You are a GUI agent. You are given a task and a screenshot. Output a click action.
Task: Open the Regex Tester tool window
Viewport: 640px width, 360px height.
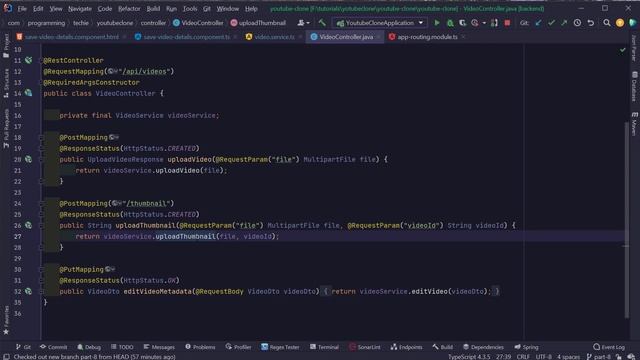[x=280, y=347]
